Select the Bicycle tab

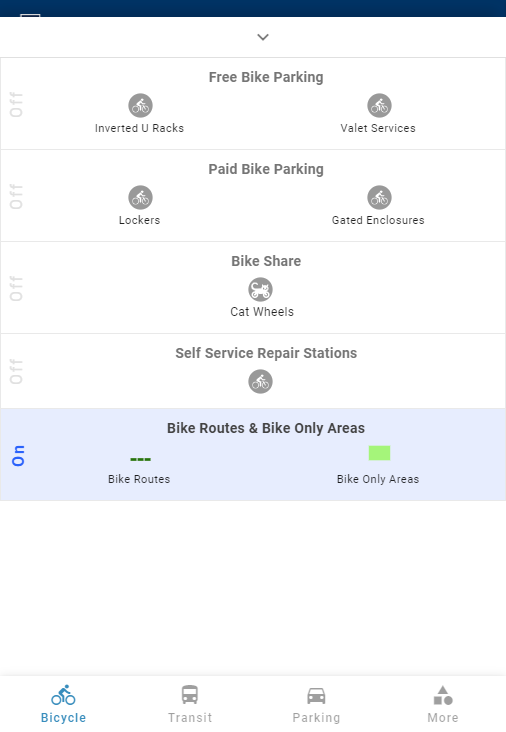coord(63,704)
